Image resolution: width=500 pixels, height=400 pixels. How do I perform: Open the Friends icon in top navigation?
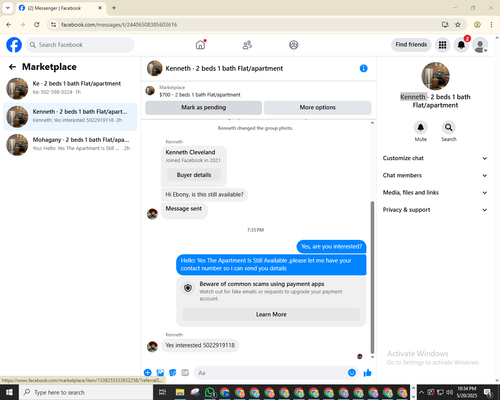pos(247,45)
